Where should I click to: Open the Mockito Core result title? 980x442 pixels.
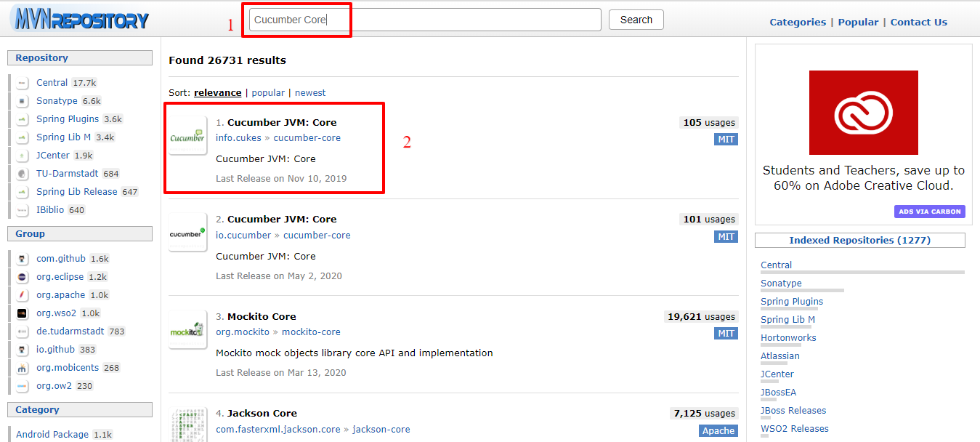pos(262,316)
